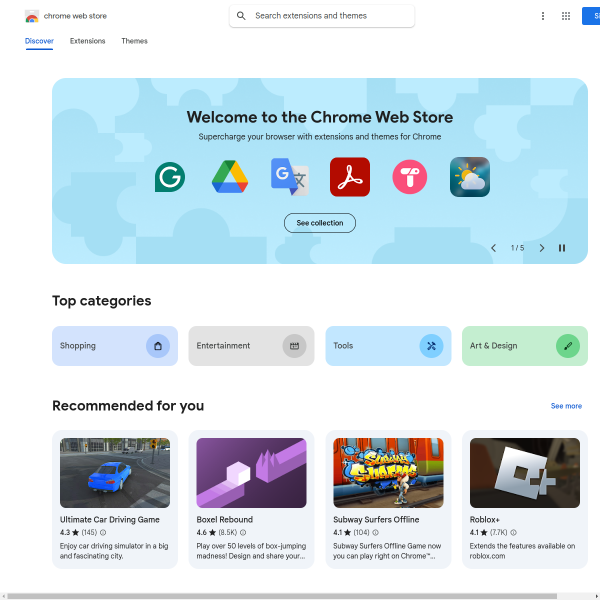Viewport: 600px width, 600px height.
Task: Select the Google Translate icon
Action: tap(290, 177)
